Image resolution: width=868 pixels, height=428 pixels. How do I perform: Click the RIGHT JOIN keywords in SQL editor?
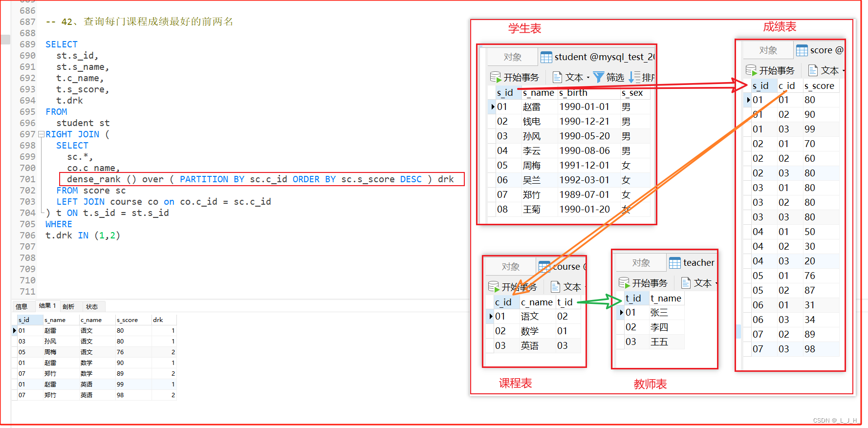(x=72, y=134)
